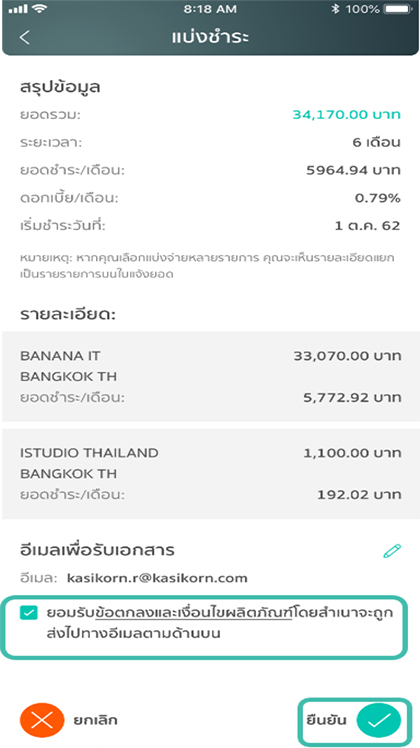Viewport: 420px width, 748px height.
Task: Tap the green checkmark confirm icon
Action: (x=378, y=720)
